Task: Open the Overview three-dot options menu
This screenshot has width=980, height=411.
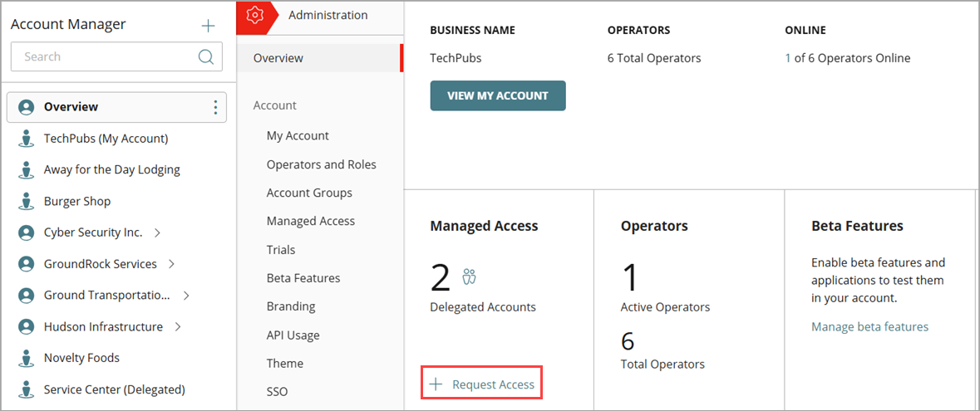Action: [x=215, y=107]
